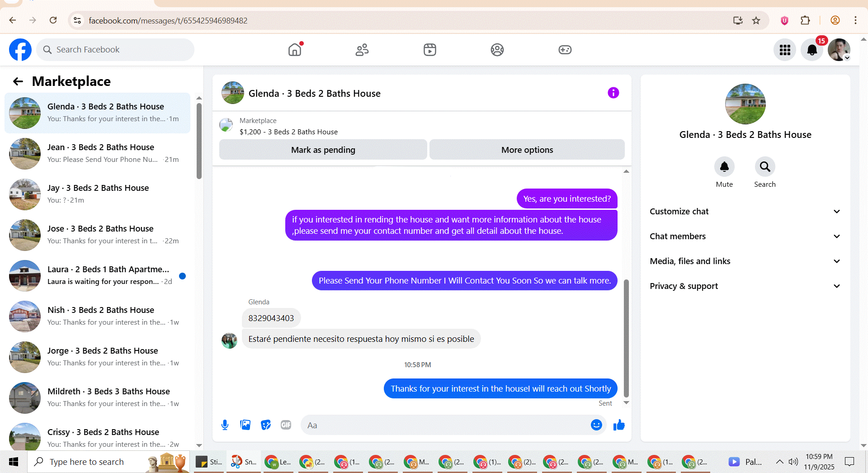Open the Friends icon in top navigation
Viewport: 868px width, 473px height.
[x=362, y=50]
